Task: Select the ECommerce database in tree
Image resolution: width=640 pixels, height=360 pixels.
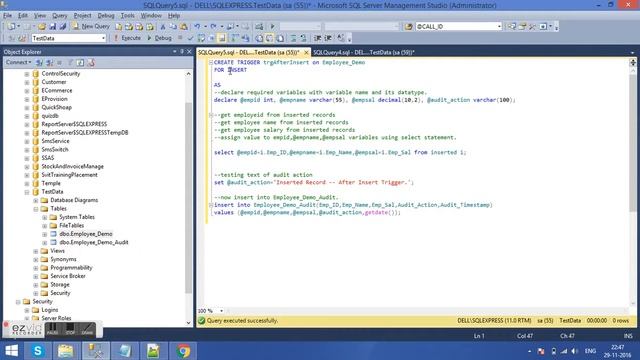Action: pos(57,91)
